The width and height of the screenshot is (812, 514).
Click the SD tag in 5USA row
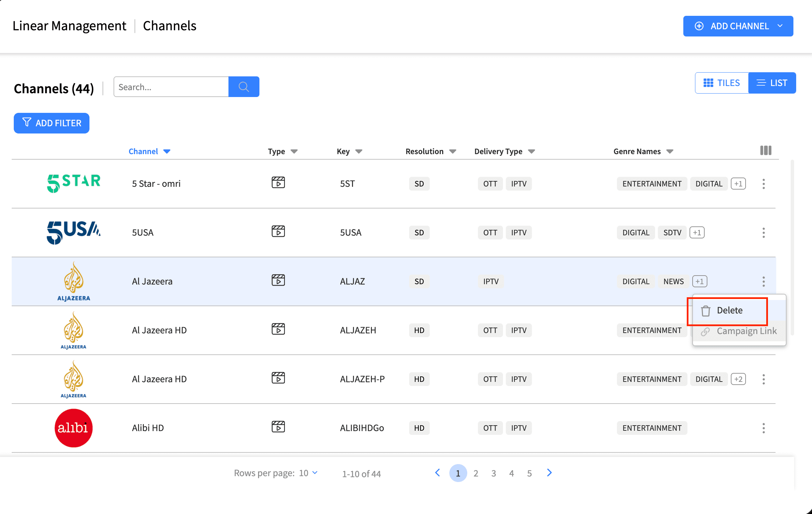point(419,233)
